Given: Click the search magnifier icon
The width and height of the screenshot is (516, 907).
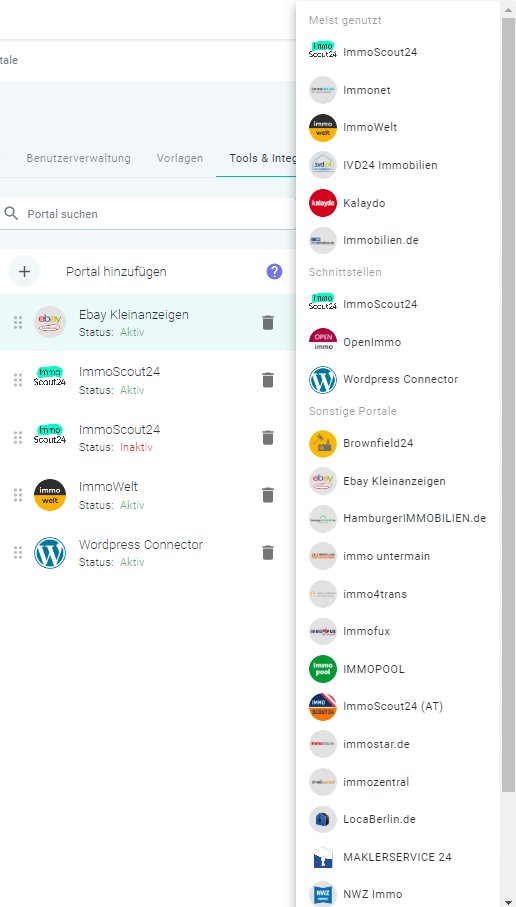Looking at the screenshot, I should tap(11, 213).
